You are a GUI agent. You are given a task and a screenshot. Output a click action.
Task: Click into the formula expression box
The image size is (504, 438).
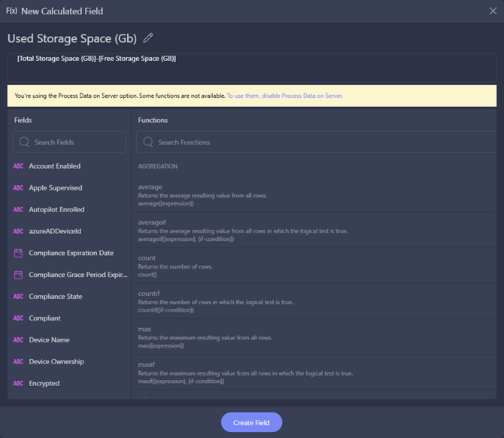point(252,68)
